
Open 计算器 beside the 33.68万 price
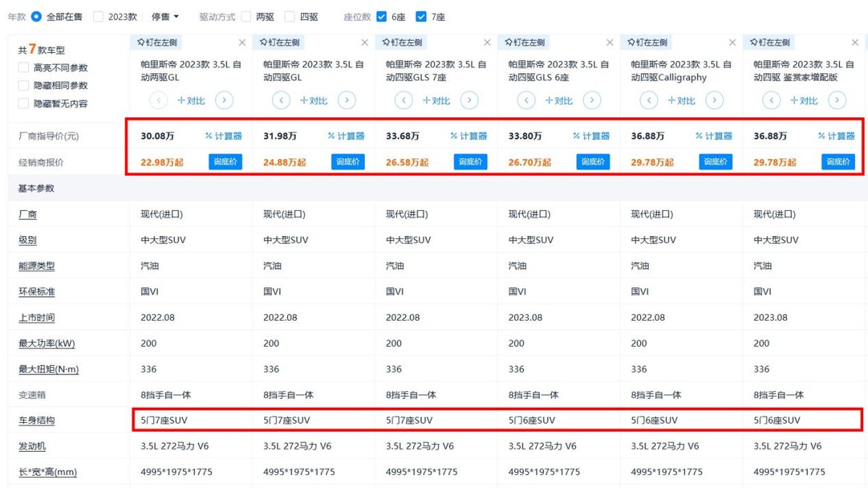pyautogui.click(x=469, y=136)
